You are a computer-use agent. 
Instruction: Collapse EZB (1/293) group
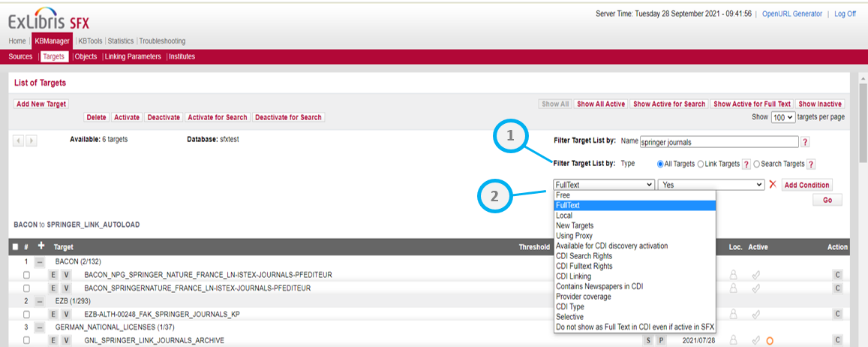tap(40, 301)
